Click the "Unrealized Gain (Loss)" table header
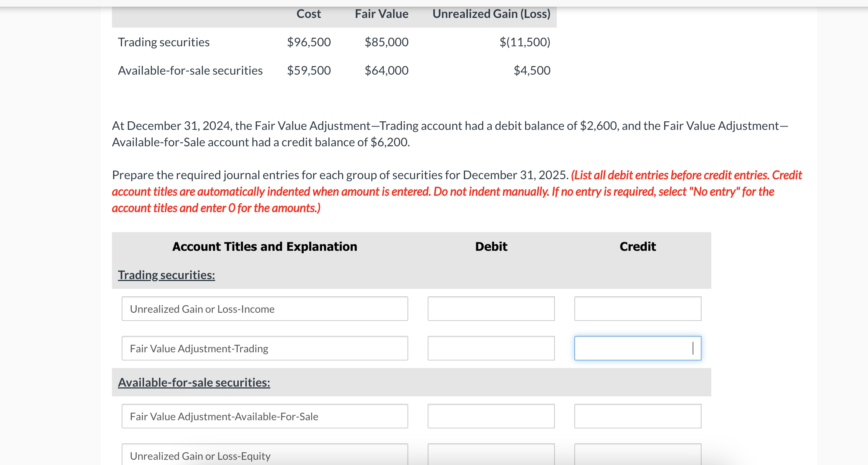The height and width of the screenshot is (465, 868). pyautogui.click(x=491, y=14)
